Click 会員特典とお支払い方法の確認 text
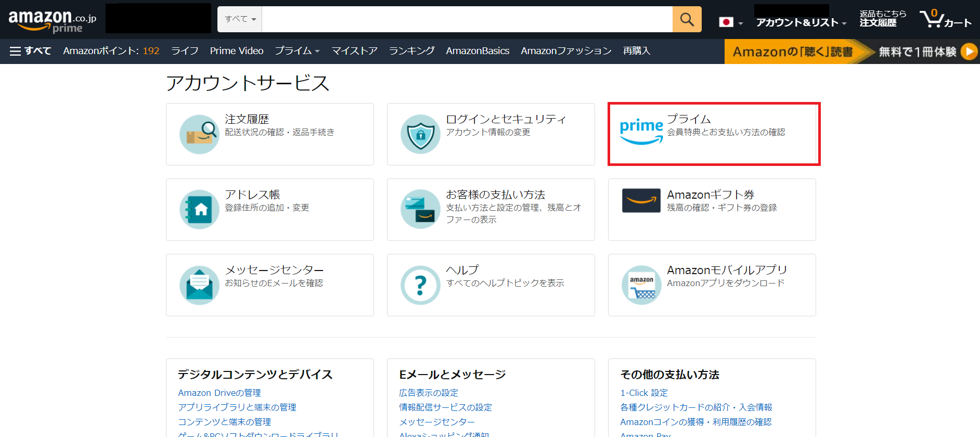Viewport: 980px width, 437px height. pos(726,132)
